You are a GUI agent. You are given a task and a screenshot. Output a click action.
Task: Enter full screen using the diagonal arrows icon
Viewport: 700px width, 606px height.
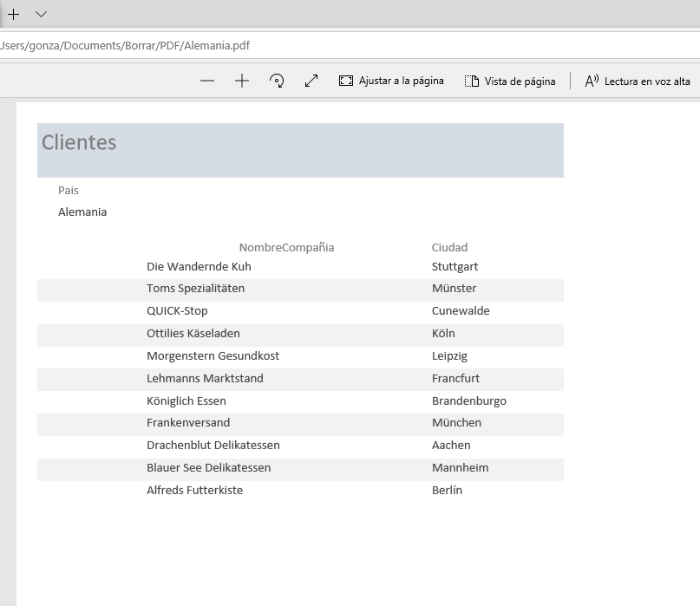coord(311,80)
